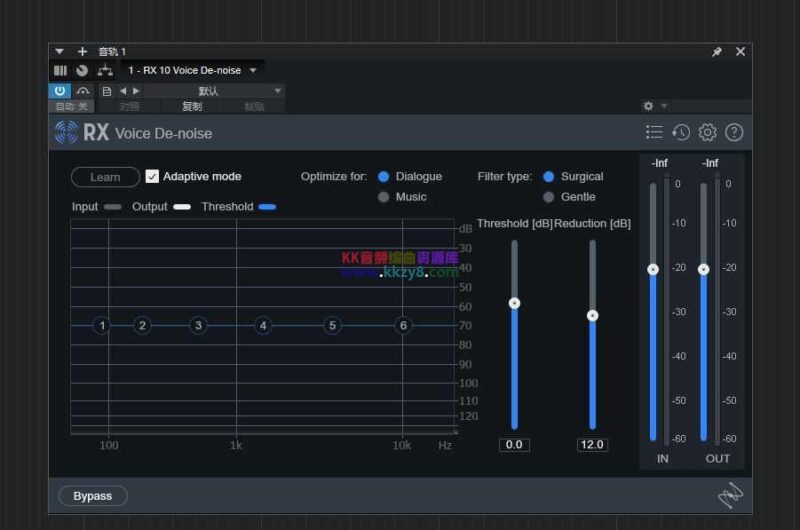Close the plugin window

point(740,52)
